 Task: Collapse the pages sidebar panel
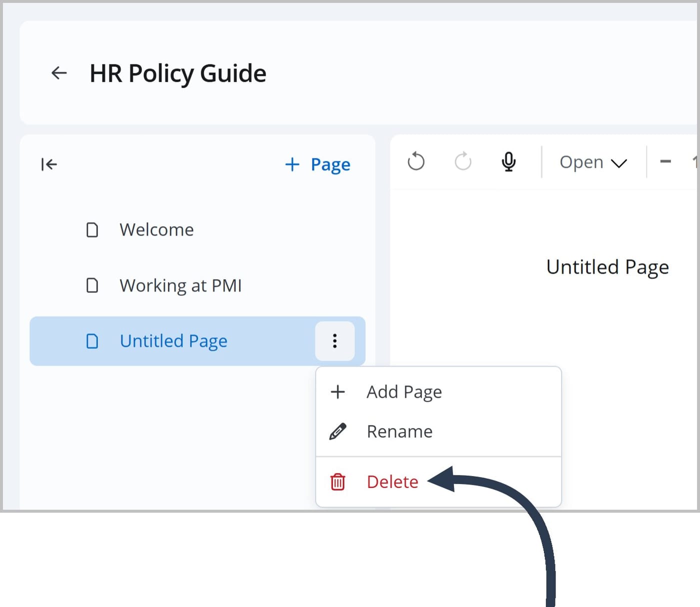click(x=49, y=164)
